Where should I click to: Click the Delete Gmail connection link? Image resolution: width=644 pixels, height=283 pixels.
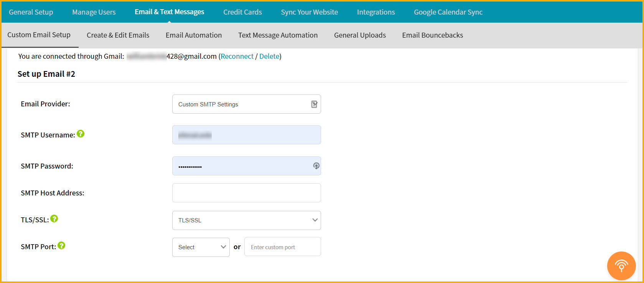coord(269,56)
